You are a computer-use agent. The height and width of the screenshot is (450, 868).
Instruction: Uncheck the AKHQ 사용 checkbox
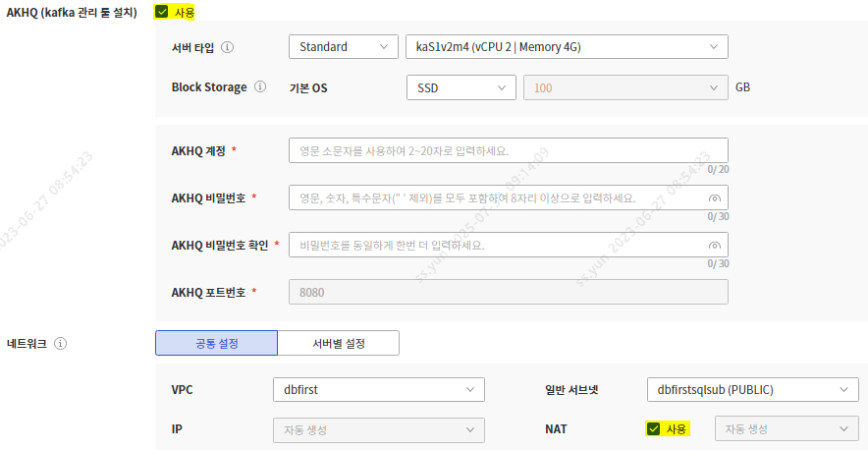(x=162, y=12)
